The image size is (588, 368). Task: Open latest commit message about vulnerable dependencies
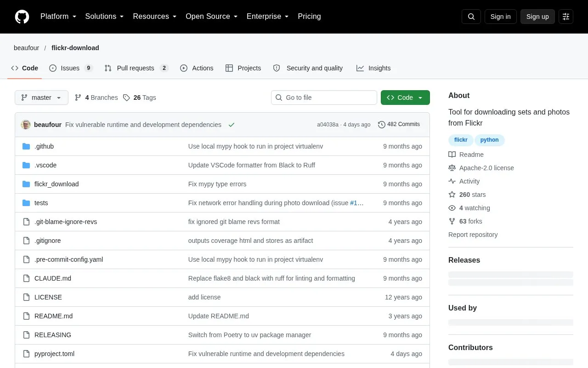point(143,125)
